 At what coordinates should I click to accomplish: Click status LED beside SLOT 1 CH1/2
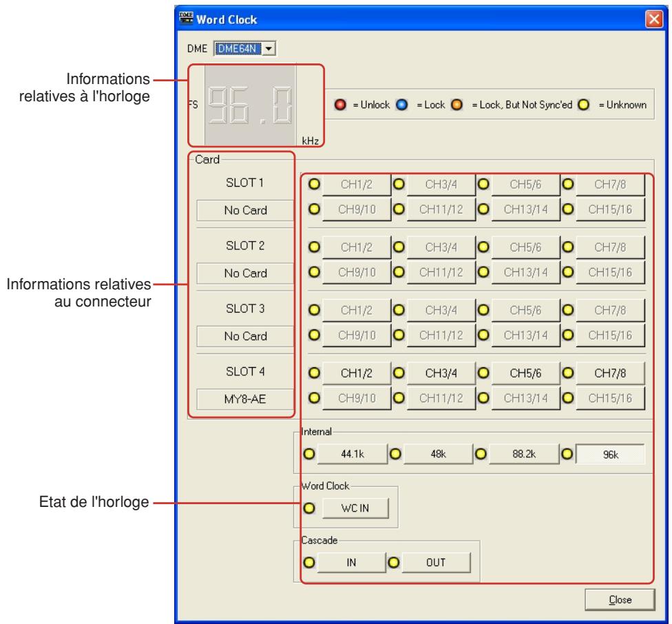pyautogui.click(x=314, y=184)
